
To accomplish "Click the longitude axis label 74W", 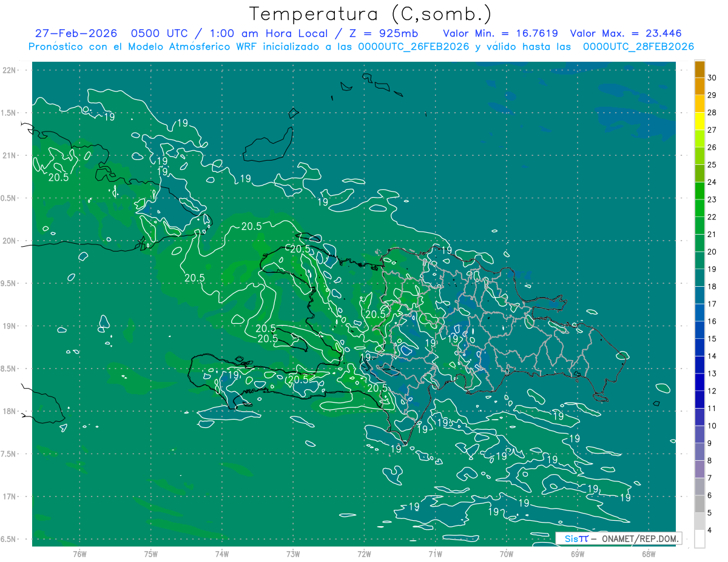I will click(x=222, y=554).
